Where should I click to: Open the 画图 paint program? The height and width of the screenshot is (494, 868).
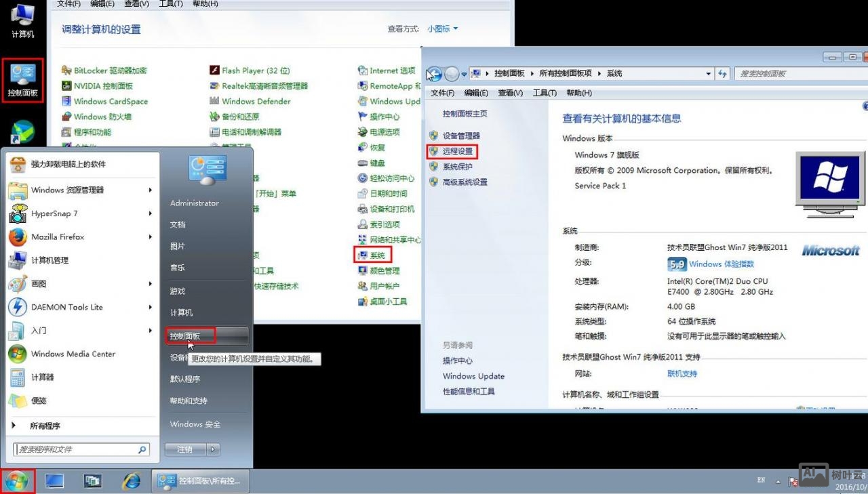[41, 283]
